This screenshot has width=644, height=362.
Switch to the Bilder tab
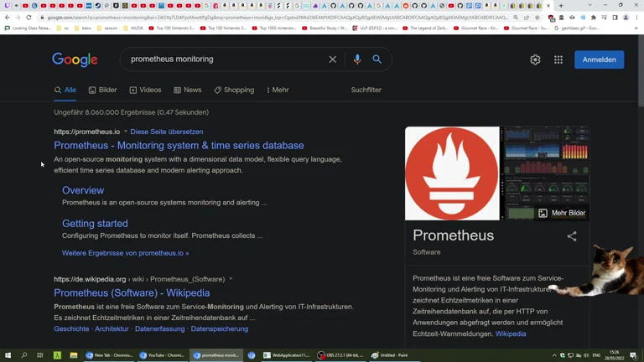point(102,90)
